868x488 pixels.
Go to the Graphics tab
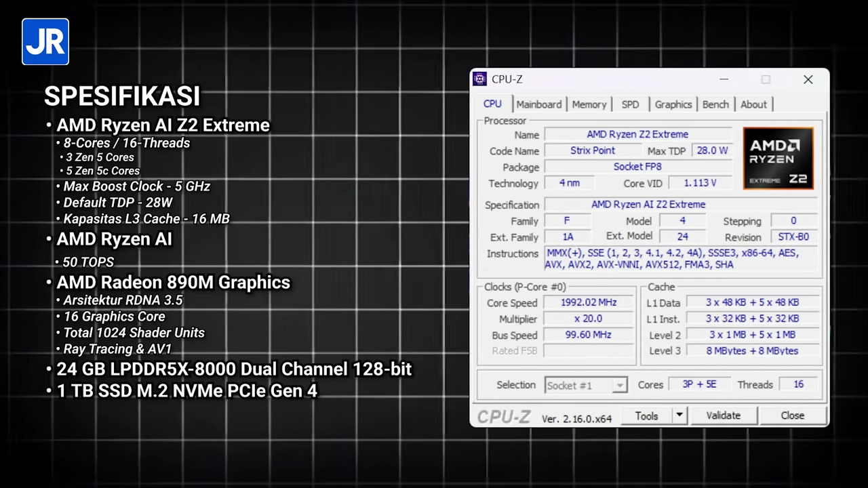(673, 104)
